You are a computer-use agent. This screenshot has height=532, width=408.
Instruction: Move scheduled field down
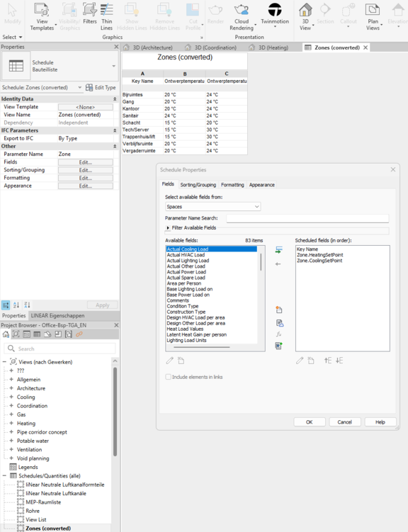339,361
